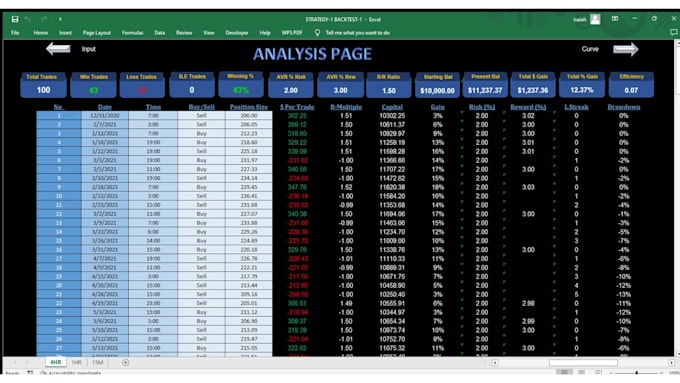Click Accessibility: Investigate in status bar

(71, 373)
